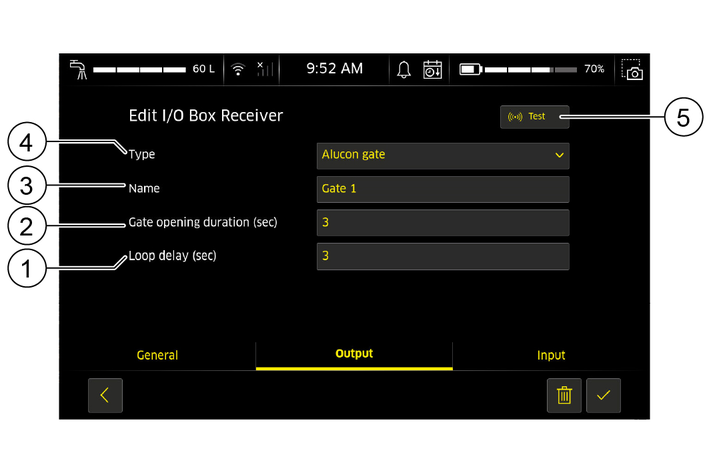Open the Input tab
709x473 pixels.
(550, 355)
